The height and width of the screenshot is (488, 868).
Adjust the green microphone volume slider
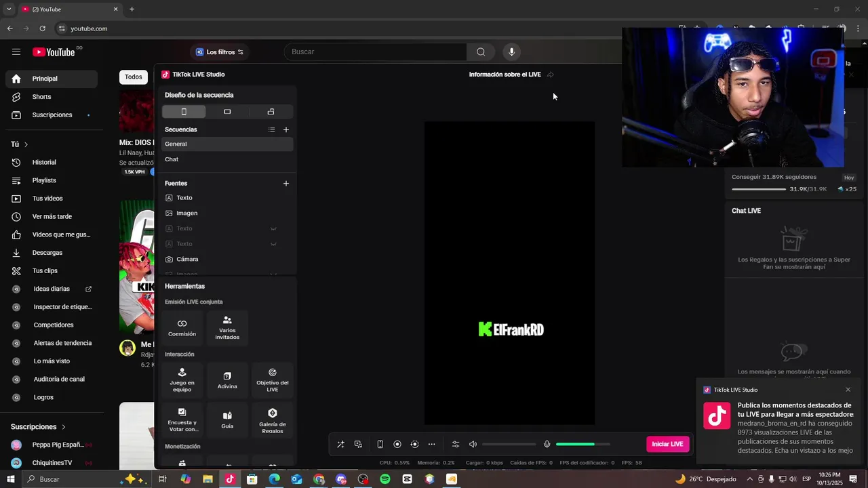coord(583,445)
